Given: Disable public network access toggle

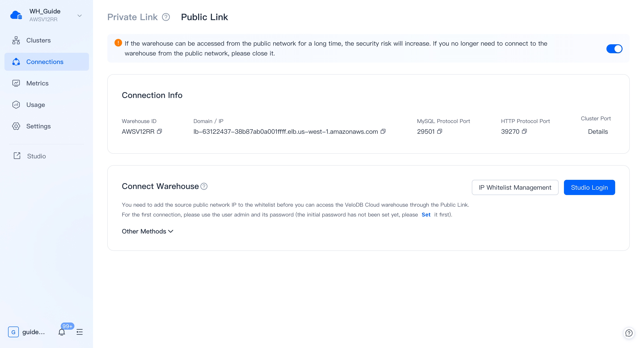Looking at the screenshot, I should 614,49.
